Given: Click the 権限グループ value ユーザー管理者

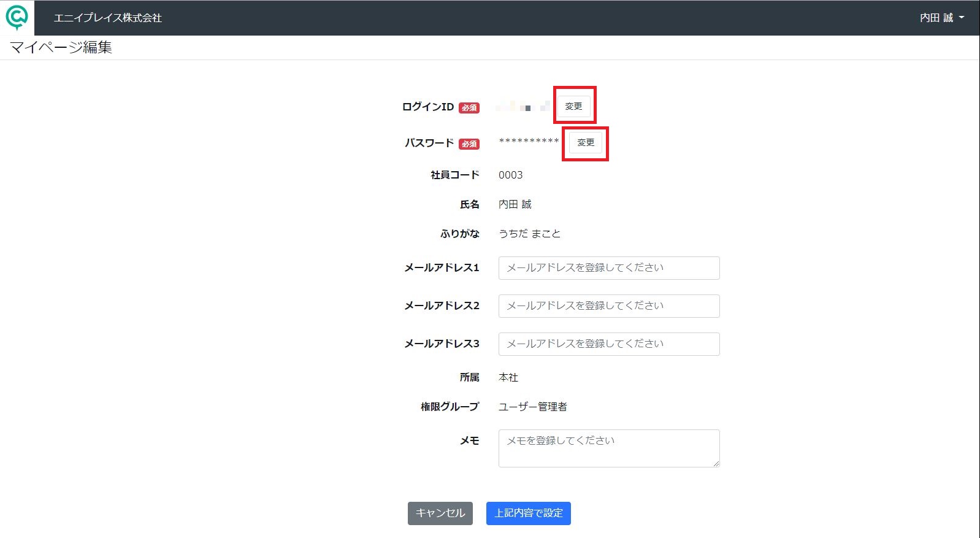Looking at the screenshot, I should pos(533,407).
